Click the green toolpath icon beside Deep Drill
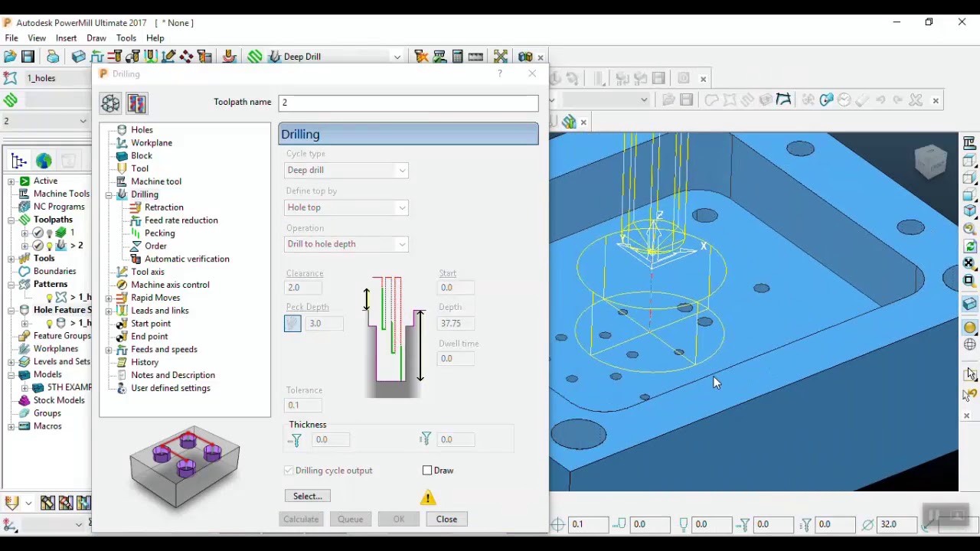 (255, 57)
